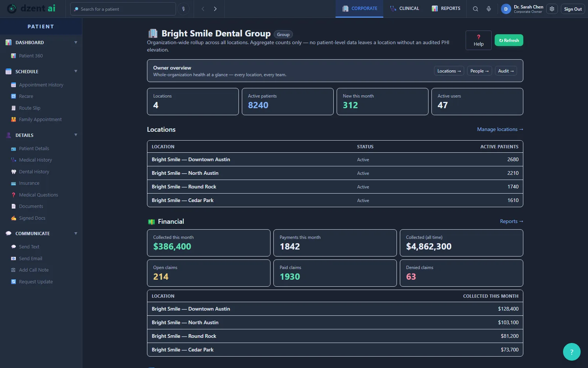Click the Dr. Sarah Chen avatar
The height and width of the screenshot is (368, 588).
(x=506, y=9)
